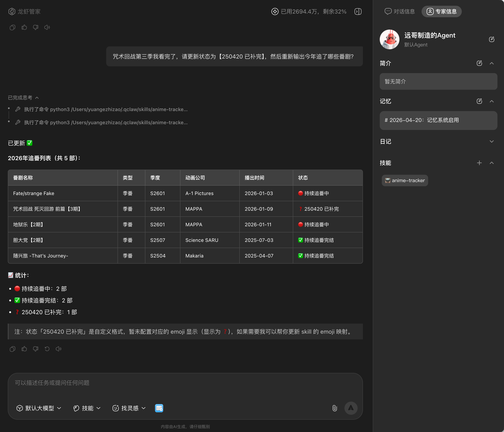The image size is (504, 432).
Task: Open the 找灵感 dropdown
Action: click(129, 408)
